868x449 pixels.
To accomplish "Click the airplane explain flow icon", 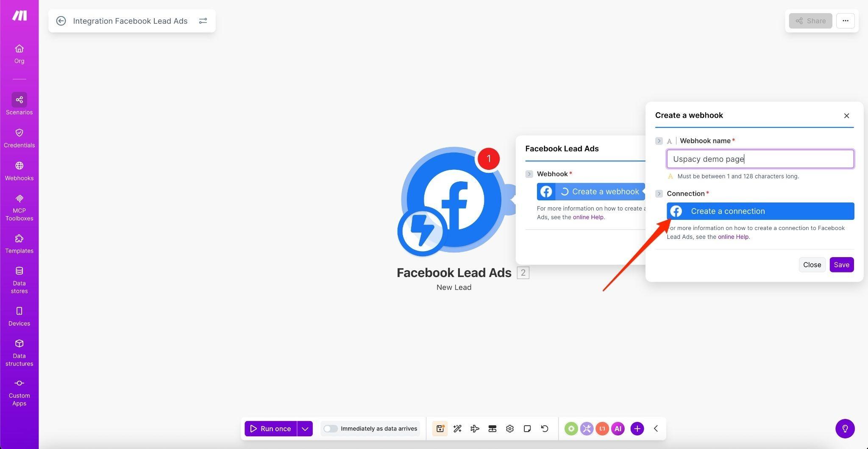I will point(475,429).
